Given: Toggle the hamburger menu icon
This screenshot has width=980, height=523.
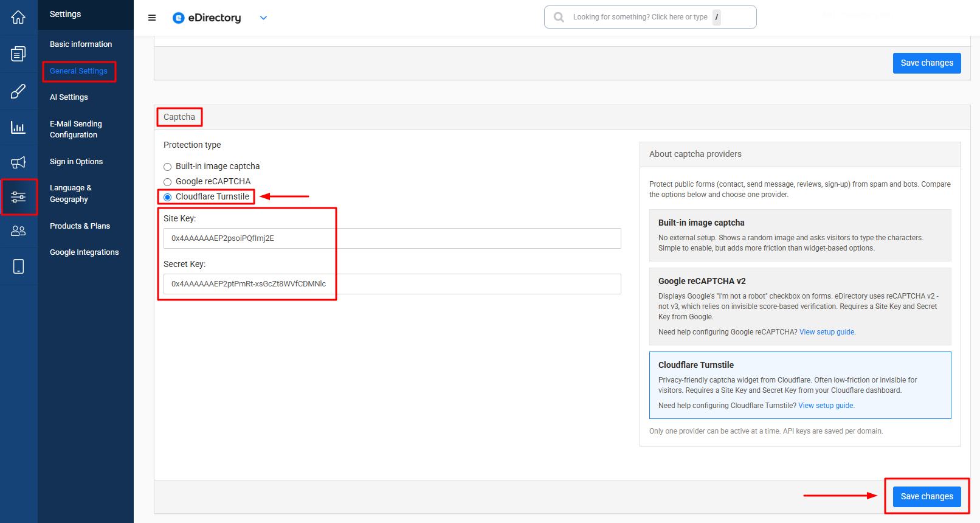Looking at the screenshot, I should pos(152,18).
